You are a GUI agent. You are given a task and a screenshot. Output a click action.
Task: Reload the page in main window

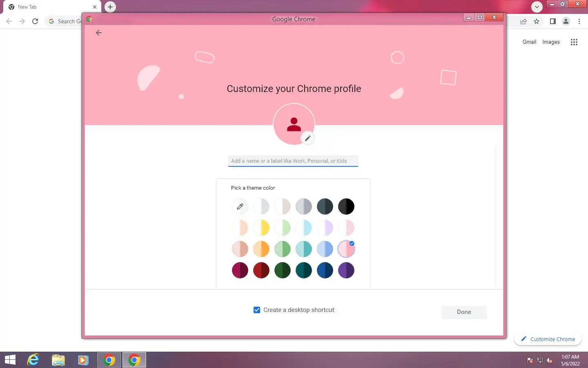(x=35, y=21)
